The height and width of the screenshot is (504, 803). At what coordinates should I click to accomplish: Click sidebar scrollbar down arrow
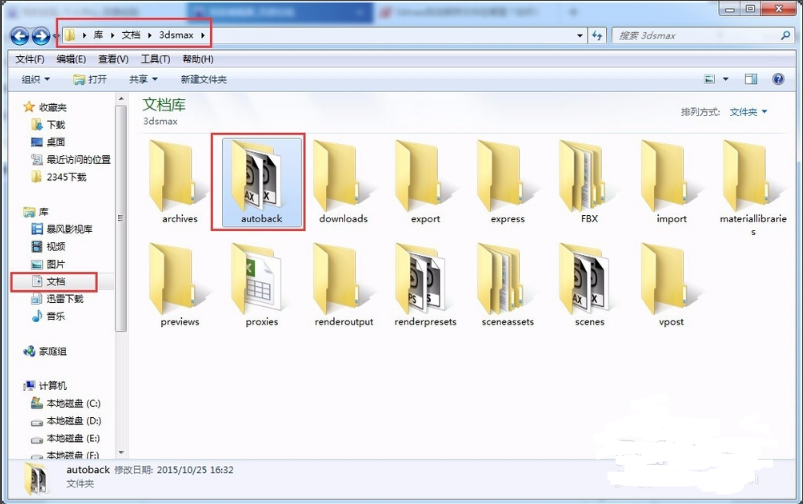[x=121, y=452]
